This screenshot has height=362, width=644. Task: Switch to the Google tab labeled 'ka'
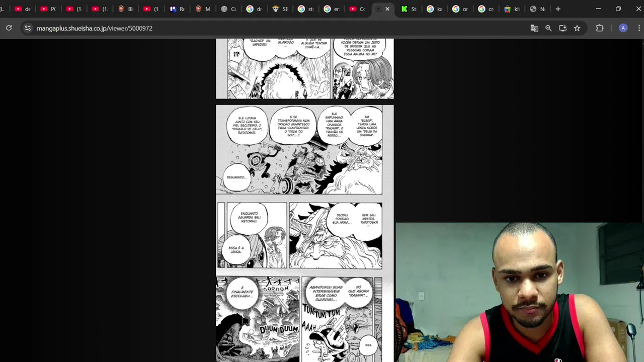(435, 9)
